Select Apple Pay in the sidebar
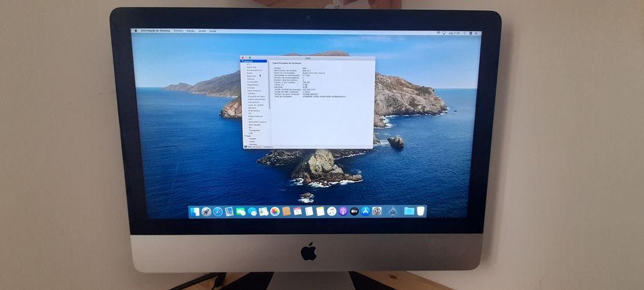 (252, 68)
